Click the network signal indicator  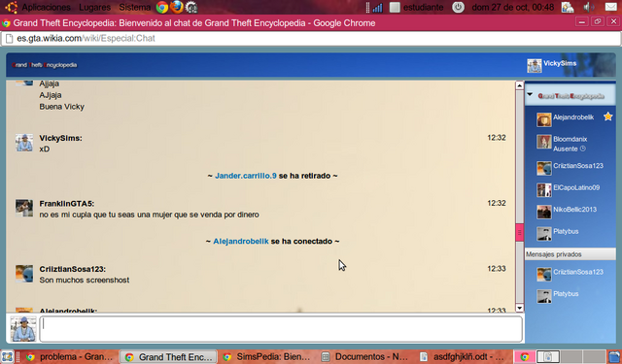coord(377,8)
